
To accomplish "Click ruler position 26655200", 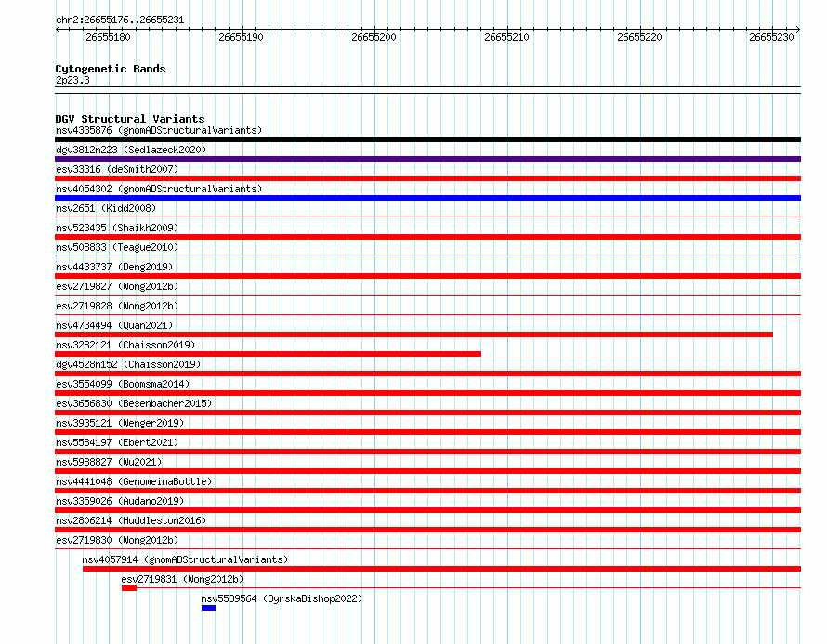I will (x=374, y=37).
